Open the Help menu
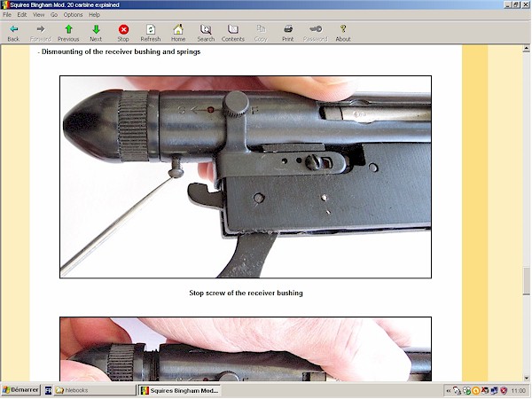The width and height of the screenshot is (532, 399). (x=94, y=15)
